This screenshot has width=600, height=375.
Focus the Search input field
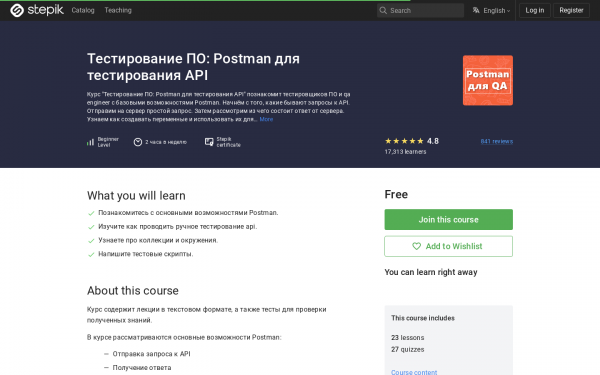420,10
